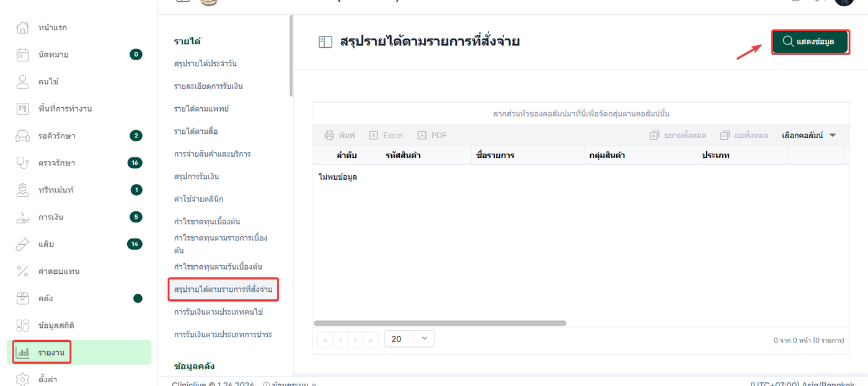Open the รายได้ตามแพทย์ report

click(201, 108)
